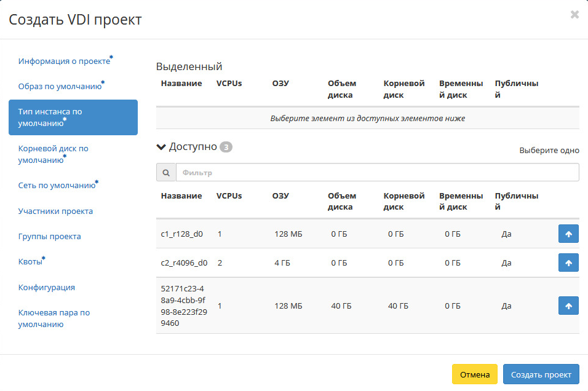Open Информация о проекте step

click(x=64, y=61)
